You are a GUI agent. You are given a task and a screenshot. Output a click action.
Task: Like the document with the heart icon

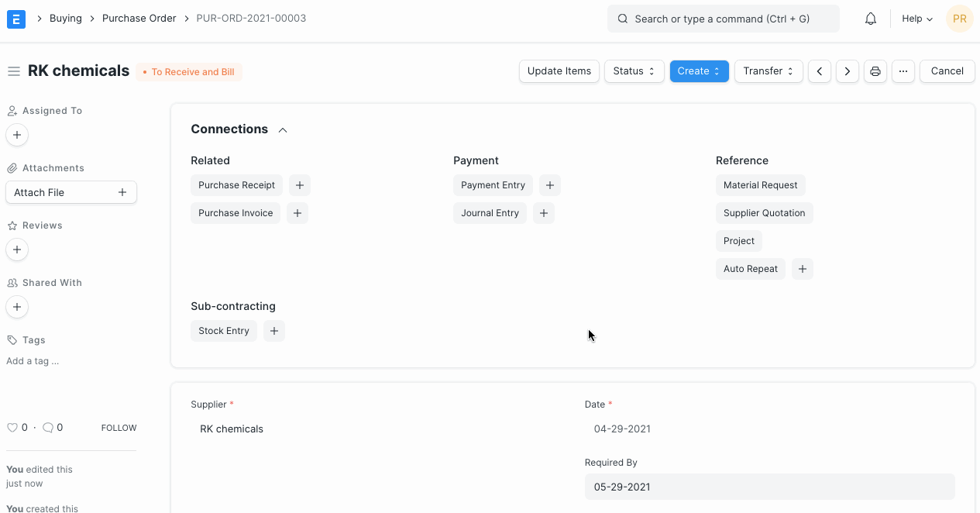pos(13,427)
